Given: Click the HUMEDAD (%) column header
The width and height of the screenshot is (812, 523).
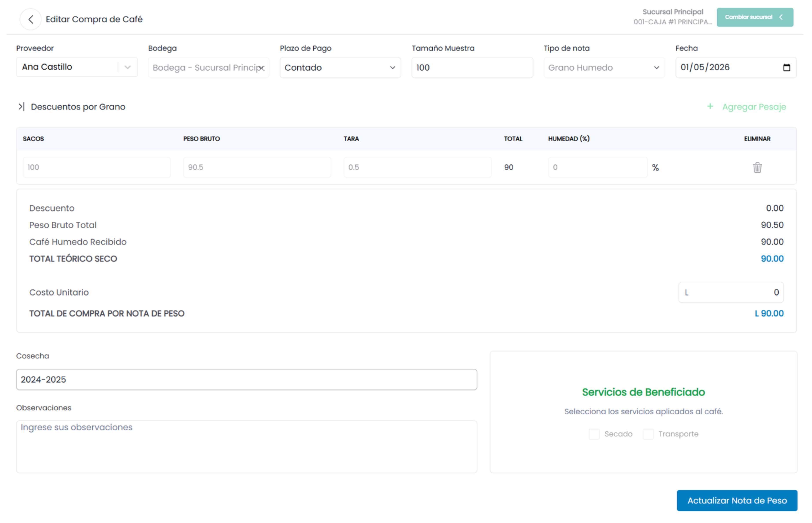Looking at the screenshot, I should click(x=569, y=139).
